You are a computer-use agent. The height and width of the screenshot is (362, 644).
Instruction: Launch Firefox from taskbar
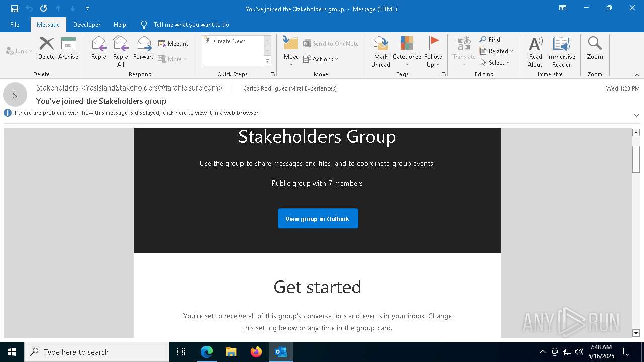256,352
